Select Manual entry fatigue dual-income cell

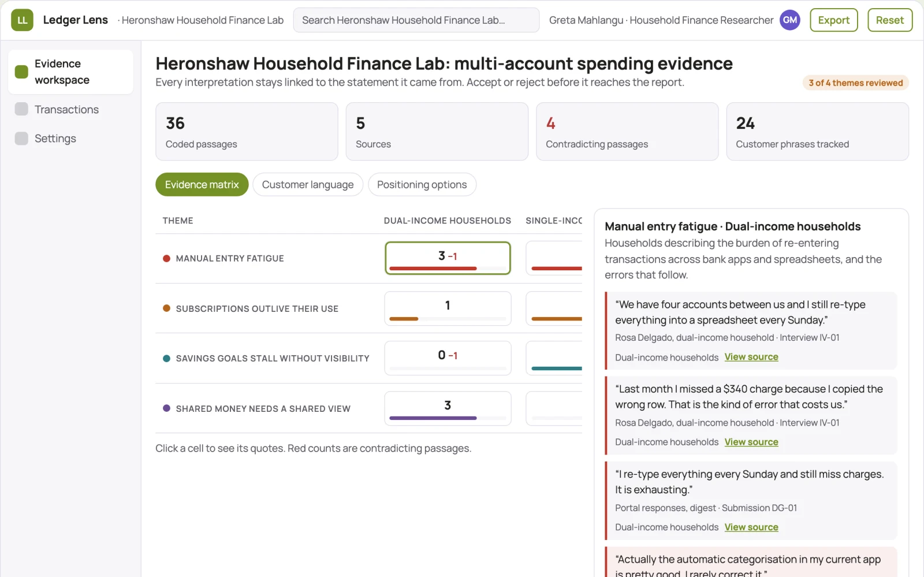point(448,258)
